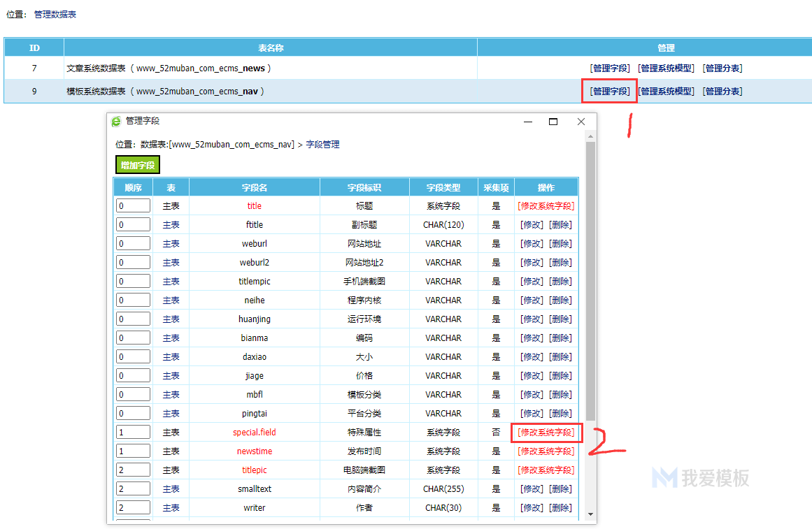Click 修改 for the mbfl field
The height and width of the screenshot is (529, 812).
532,394
